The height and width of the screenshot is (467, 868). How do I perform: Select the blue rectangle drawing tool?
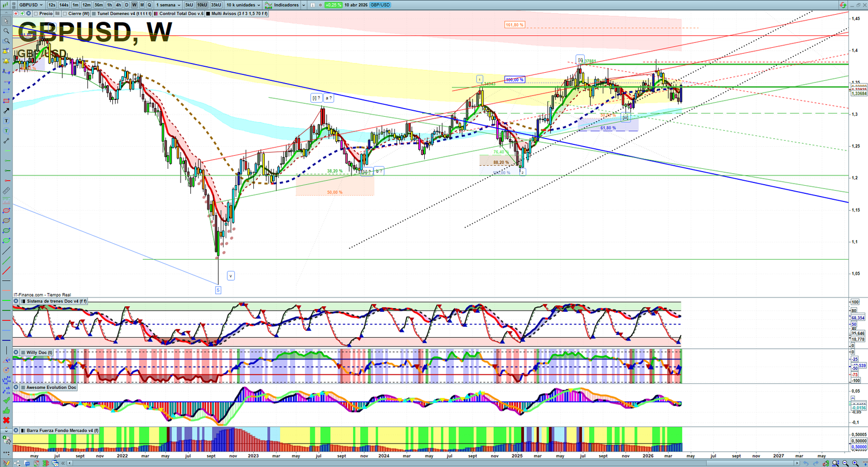[6, 91]
